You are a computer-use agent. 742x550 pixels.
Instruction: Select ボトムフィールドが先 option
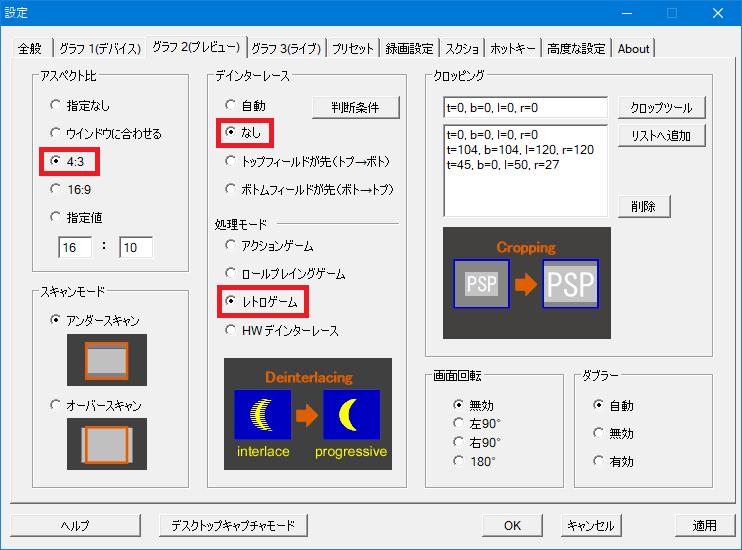tap(309, 189)
